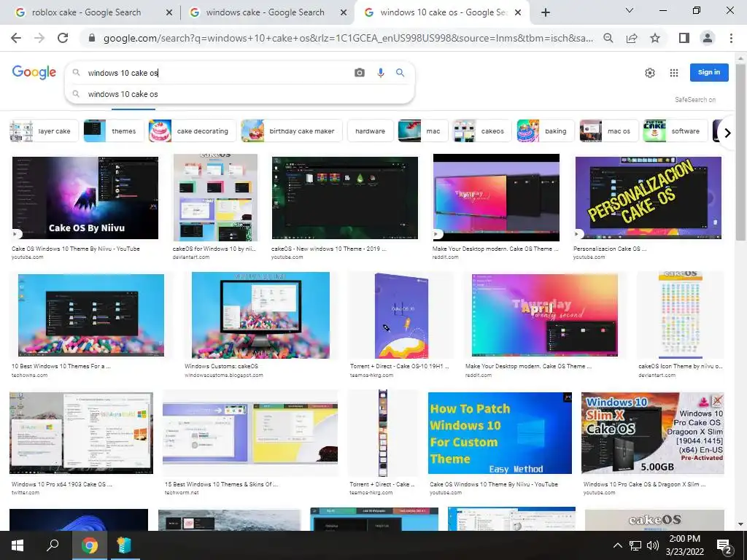Open the taskbar clock and date
This screenshot has height=560, width=747.
tap(685, 545)
